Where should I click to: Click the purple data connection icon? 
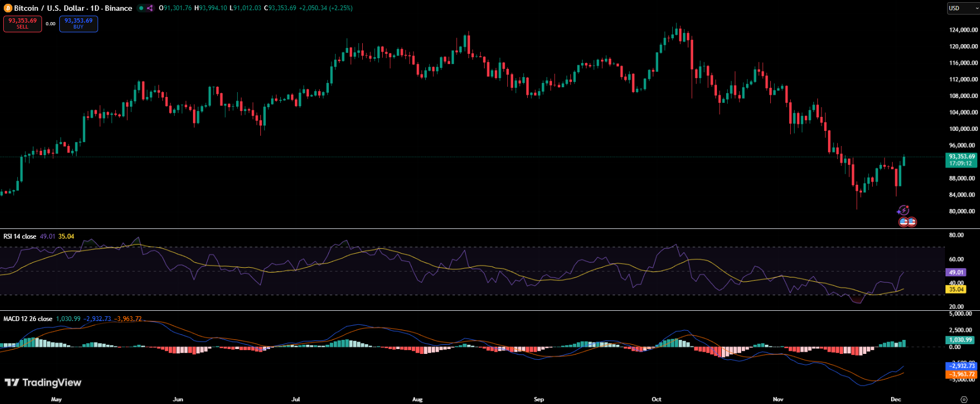pos(150,8)
